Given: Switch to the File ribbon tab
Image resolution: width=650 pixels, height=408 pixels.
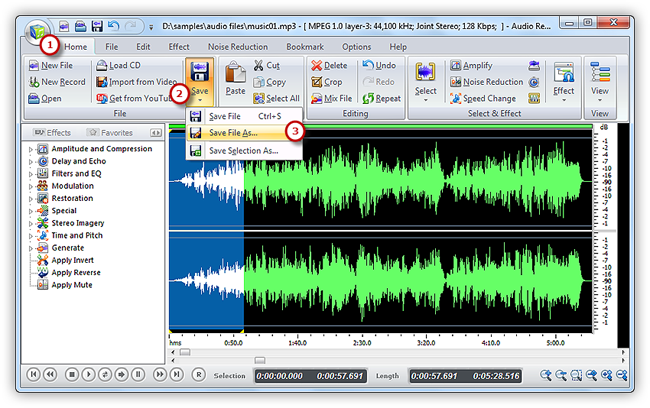Looking at the screenshot, I should point(112,47).
